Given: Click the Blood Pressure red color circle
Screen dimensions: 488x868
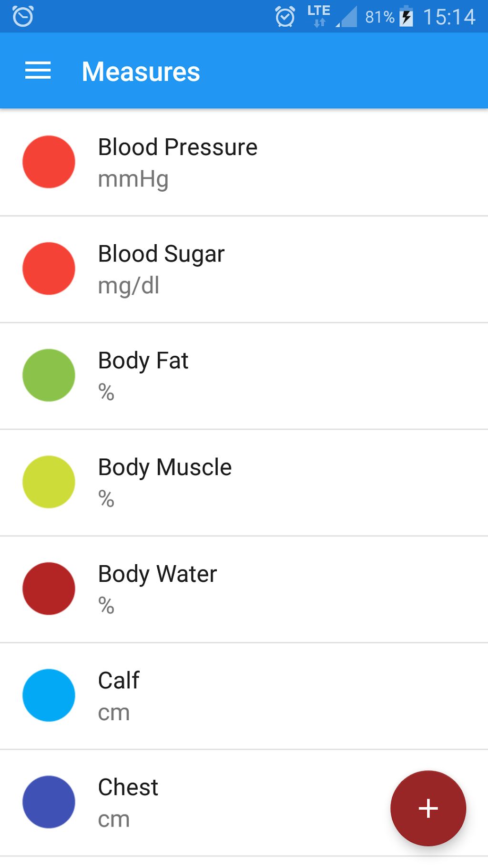Looking at the screenshot, I should point(49,162).
